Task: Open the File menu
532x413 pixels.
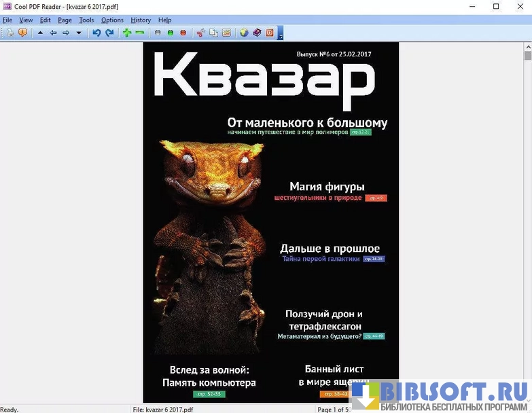Action: coord(7,20)
